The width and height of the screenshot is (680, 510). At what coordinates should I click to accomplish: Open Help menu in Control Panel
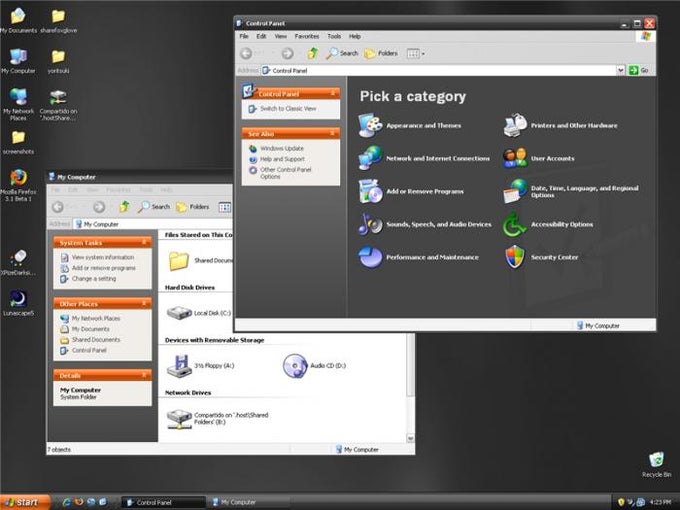(355, 36)
